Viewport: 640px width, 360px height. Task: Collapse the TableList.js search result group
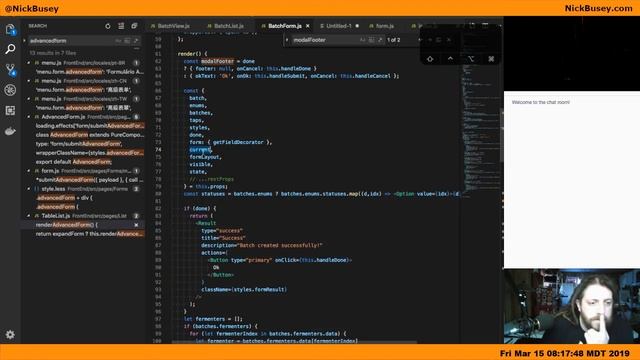(x=29, y=216)
